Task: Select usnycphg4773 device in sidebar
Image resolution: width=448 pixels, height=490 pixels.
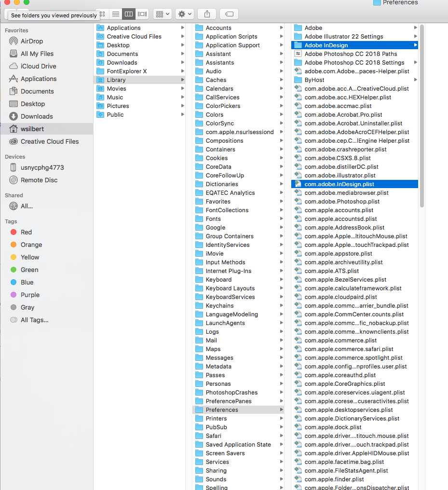Action: [x=47, y=167]
